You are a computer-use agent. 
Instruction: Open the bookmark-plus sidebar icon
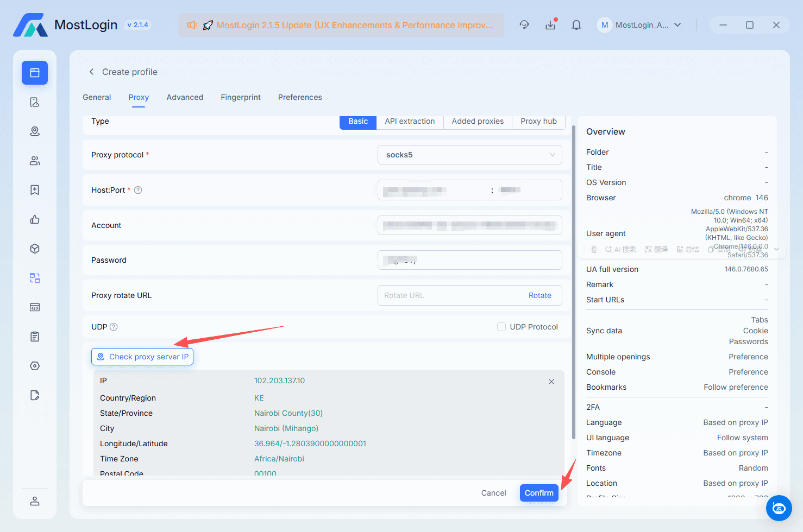coord(35,190)
